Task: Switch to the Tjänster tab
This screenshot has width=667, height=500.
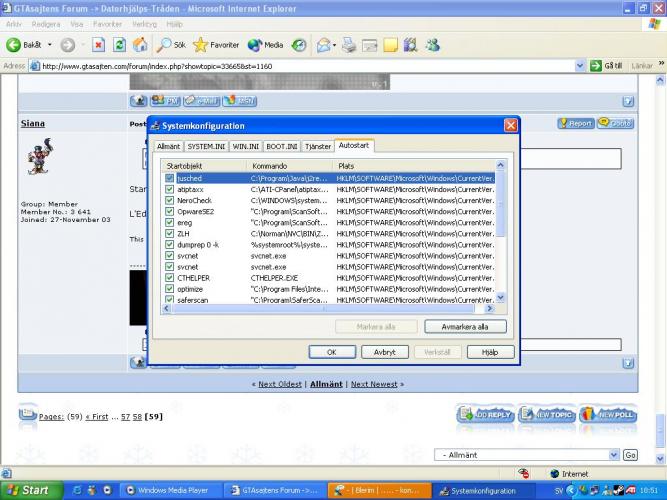Action: coord(317,146)
